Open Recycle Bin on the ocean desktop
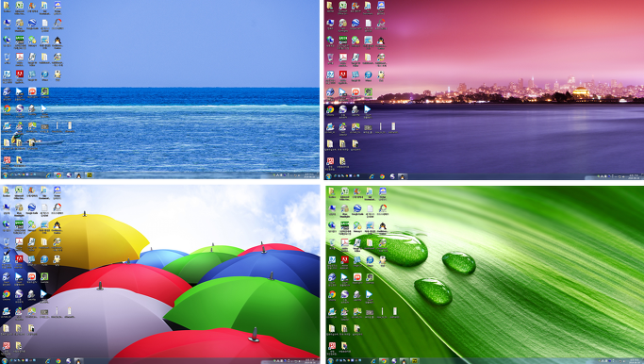The height and width of the screenshot is (364, 644). [7, 58]
